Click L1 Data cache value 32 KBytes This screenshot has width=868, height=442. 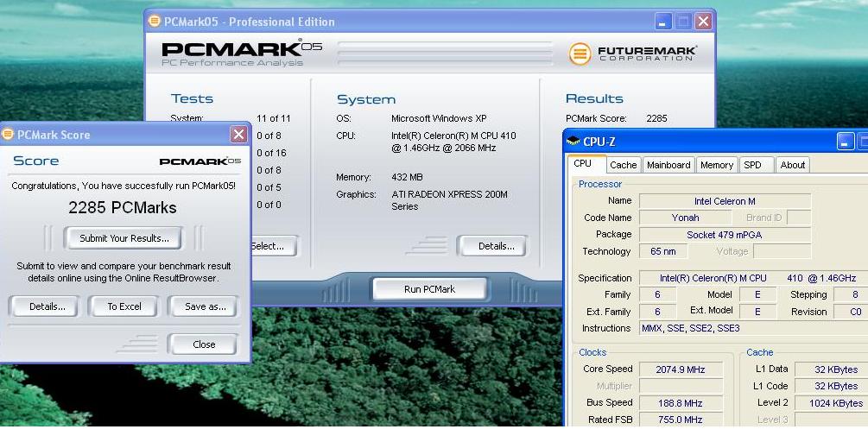tap(832, 369)
